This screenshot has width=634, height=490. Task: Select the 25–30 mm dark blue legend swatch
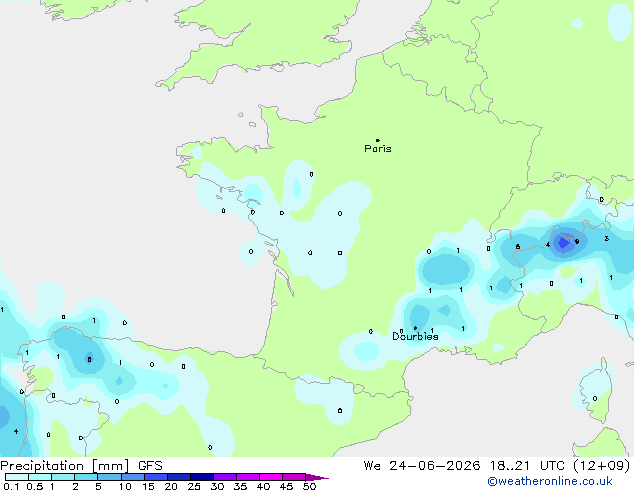tap(202, 477)
